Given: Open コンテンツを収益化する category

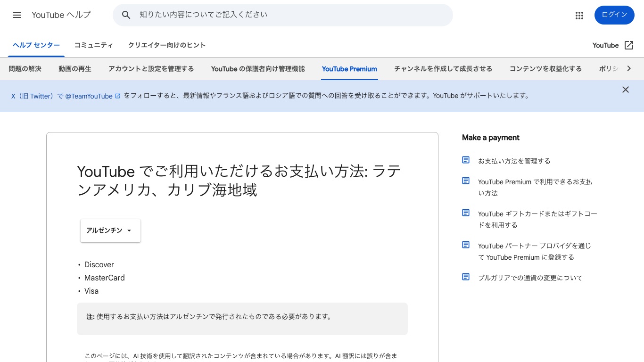Looking at the screenshot, I should [545, 69].
